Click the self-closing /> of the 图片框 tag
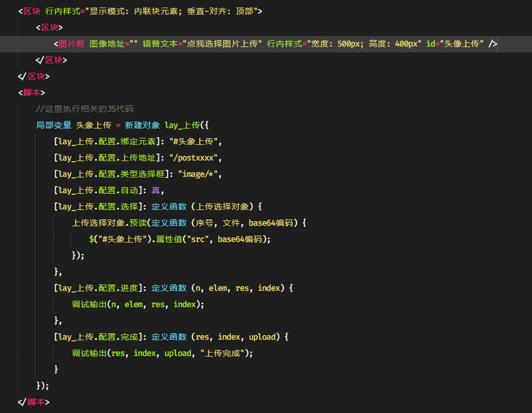This screenshot has height=413, width=532. point(492,44)
